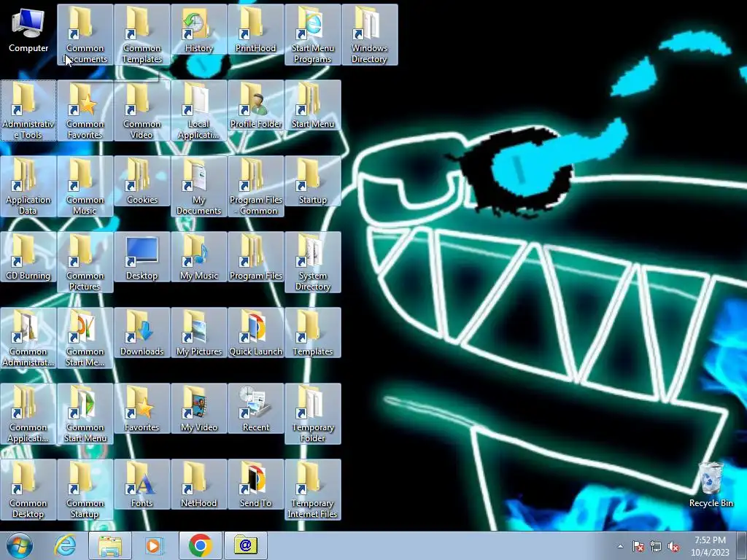Launch Google Chrome from the taskbar

pyautogui.click(x=200, y=545)
